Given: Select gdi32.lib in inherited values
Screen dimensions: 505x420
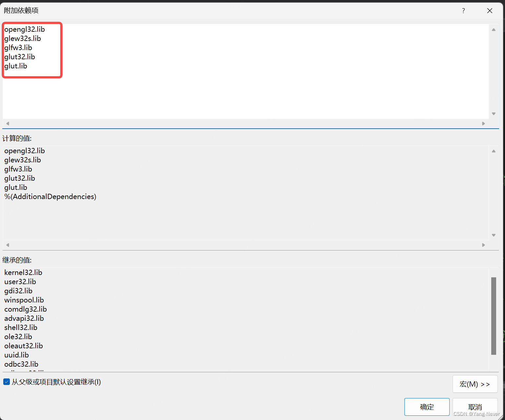Looking at the screenshot, I should click(x=18, y=291).
